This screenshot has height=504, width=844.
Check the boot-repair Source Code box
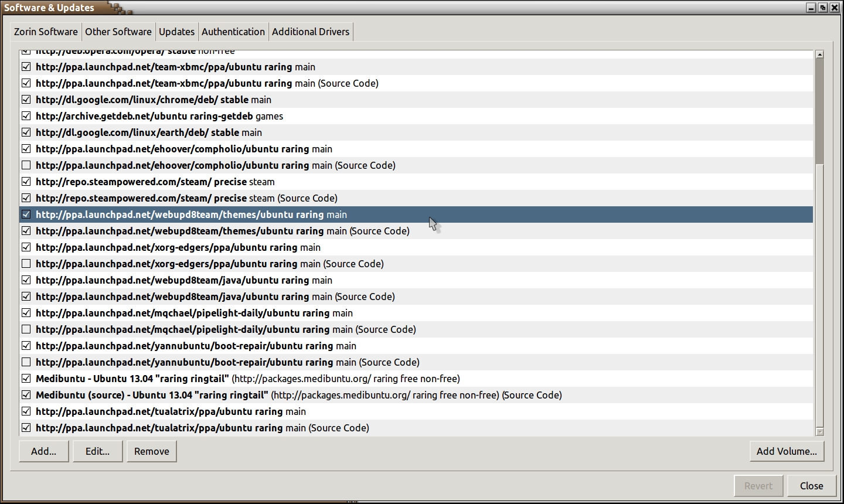pyautogui.click(x=26, y=362)
